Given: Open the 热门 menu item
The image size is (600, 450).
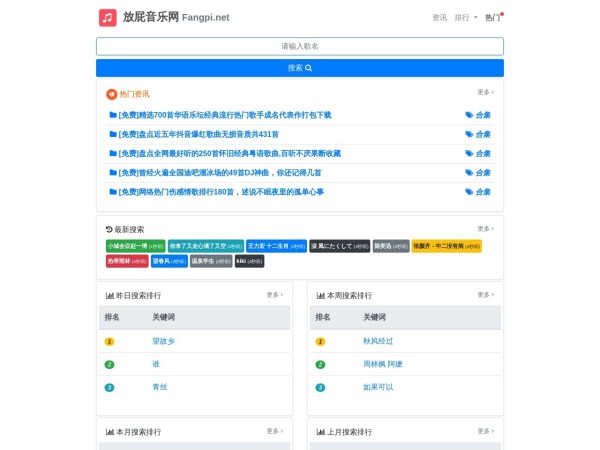Looking at the screenshot, I should click(492, 18).
